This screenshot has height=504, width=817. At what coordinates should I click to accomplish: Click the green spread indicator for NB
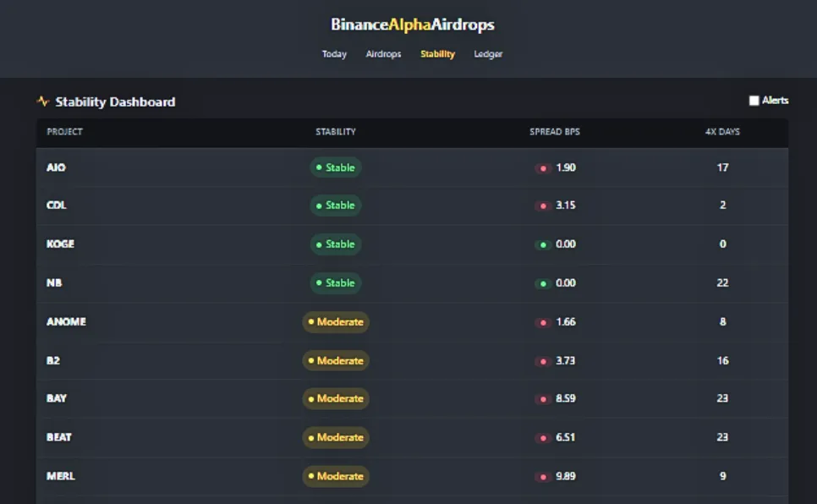coord(543,283)
